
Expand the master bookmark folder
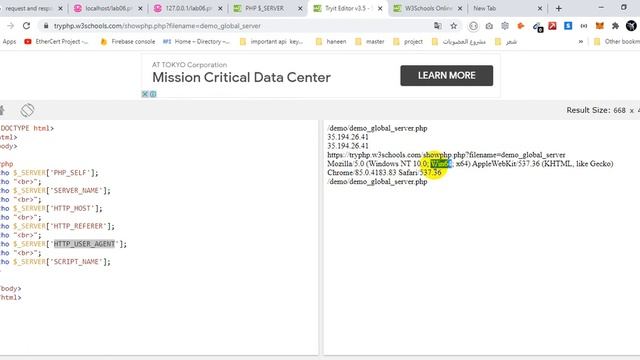pos(370,42)
